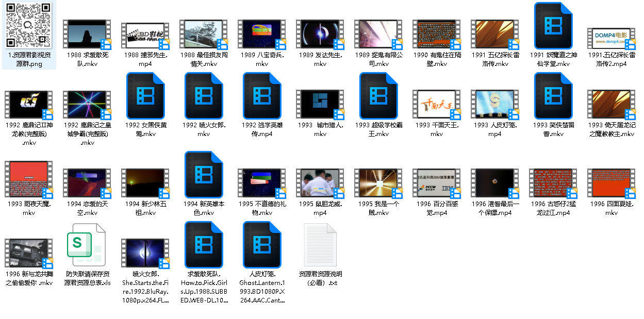Open the 防失联请保存资源君资源总表.xls spreadsheet
Image resolution: width=644 pixels, height=319 pixels.
(x=86, y=245)
